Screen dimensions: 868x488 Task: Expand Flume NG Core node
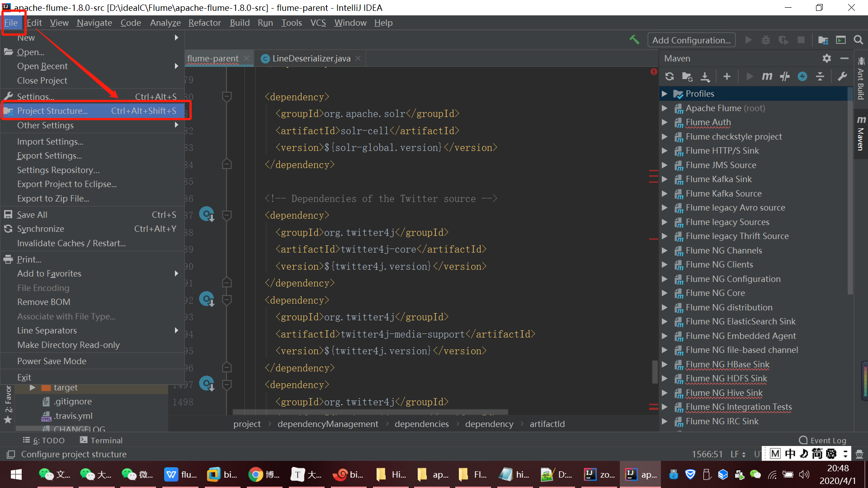[x=665, y=293]
